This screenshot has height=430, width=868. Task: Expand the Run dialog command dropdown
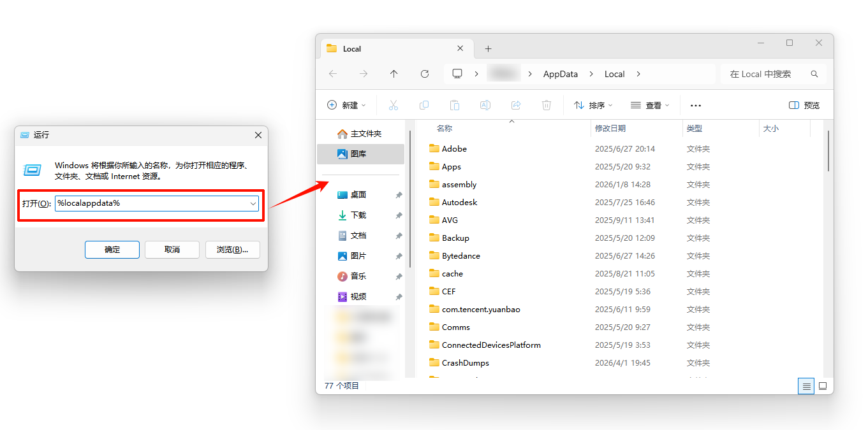point(253,203)
